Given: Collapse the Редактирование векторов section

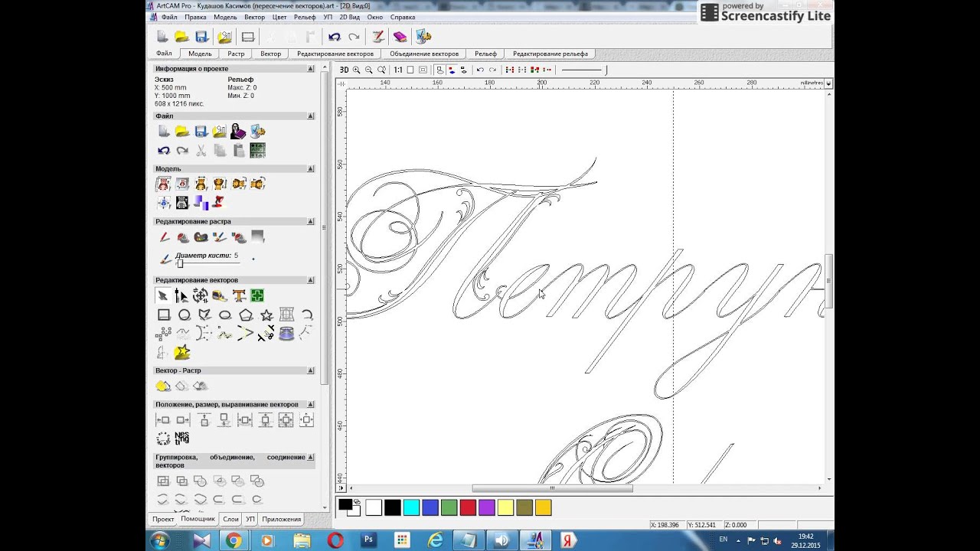Looking at the screenshot, I should tap(311, 280).
